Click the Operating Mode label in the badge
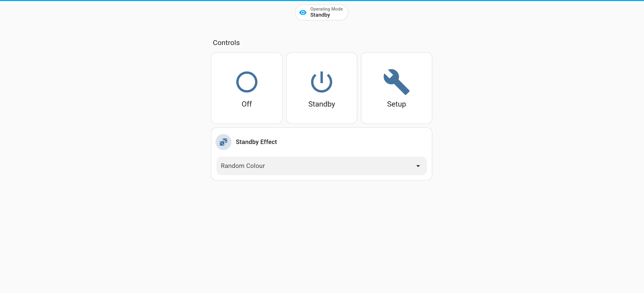The image size is (644, 293). click(x=326, y=9)
